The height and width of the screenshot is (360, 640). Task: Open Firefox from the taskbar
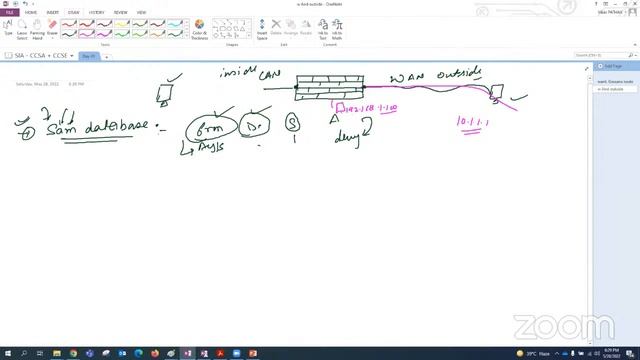coord(155,353)
